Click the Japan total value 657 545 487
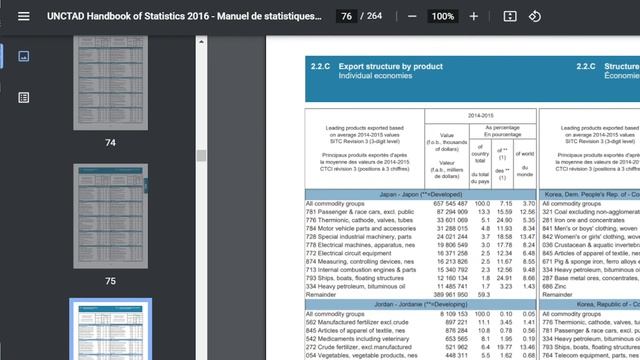The height and width of the screenshot is (360, 640). coord(450,204)
